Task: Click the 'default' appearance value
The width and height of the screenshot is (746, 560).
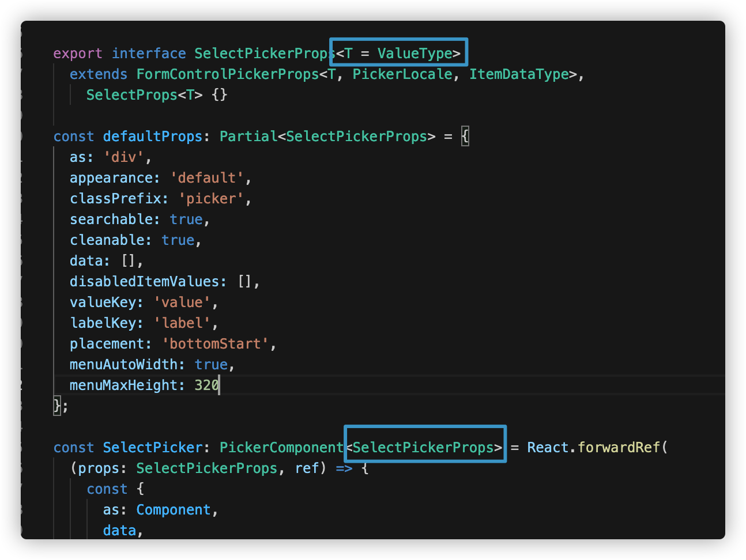Action: pos(208,177)
